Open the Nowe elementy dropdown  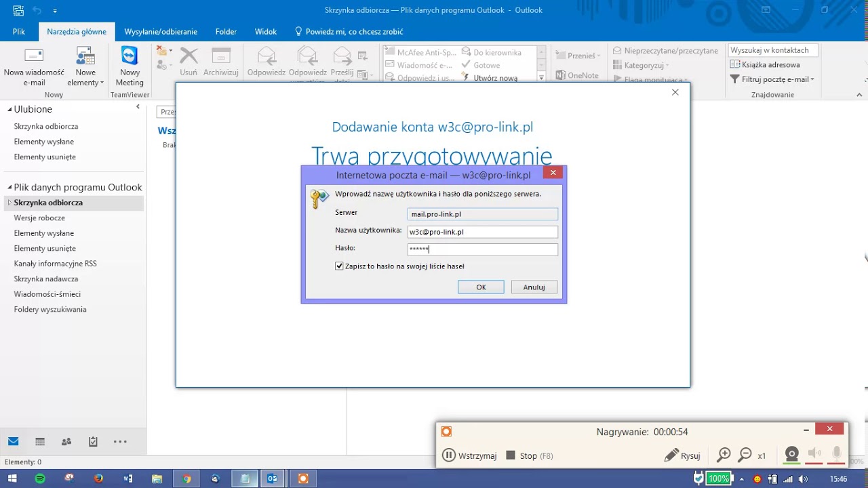[x=85, y=67]
